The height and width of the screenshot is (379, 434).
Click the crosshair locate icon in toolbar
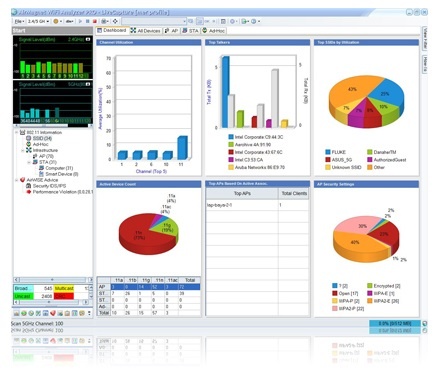pos(115,21)
